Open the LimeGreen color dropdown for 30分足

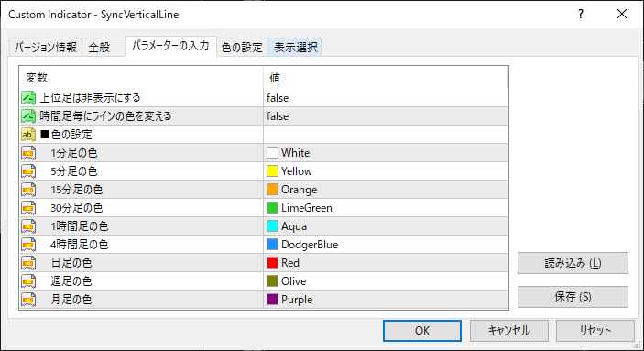coord(386,208)
